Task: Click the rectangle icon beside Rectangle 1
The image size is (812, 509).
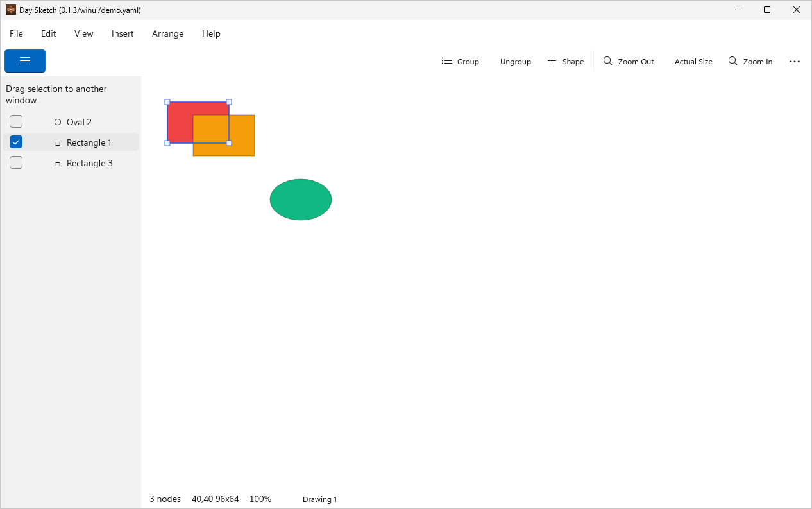Action: coord(58,143)
